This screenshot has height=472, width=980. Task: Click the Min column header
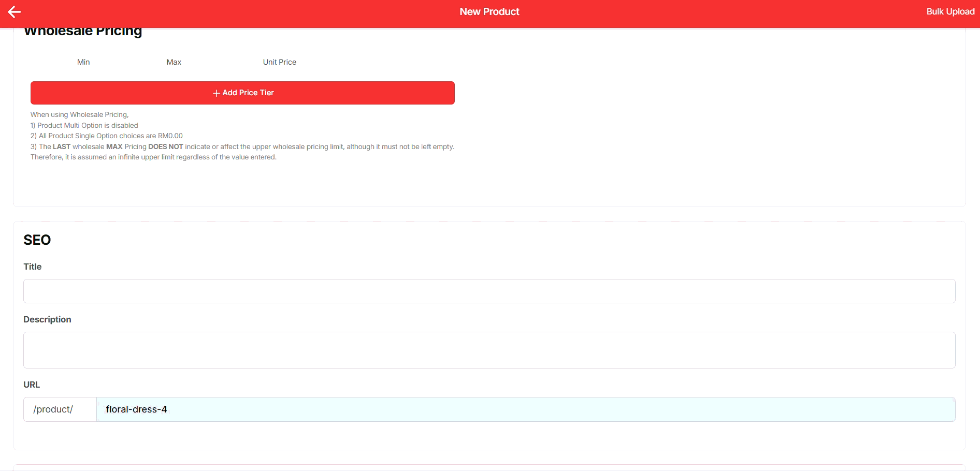click(83, 62)
